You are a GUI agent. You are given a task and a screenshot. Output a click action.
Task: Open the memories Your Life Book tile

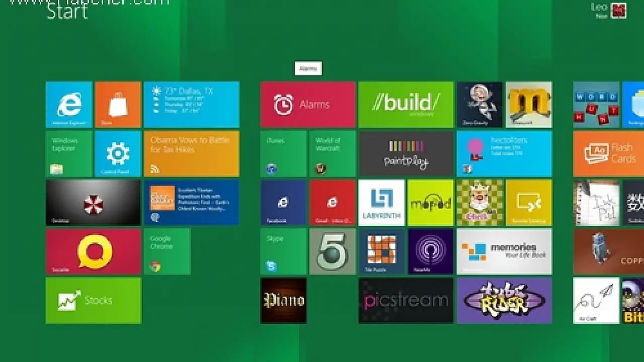(x=504, y=251)
